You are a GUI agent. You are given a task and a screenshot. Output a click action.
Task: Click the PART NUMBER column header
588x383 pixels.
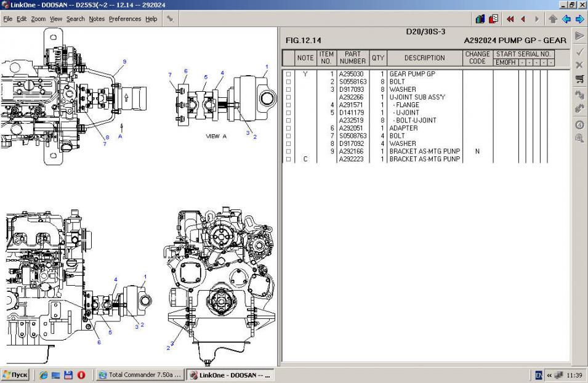tap(353, 58)
